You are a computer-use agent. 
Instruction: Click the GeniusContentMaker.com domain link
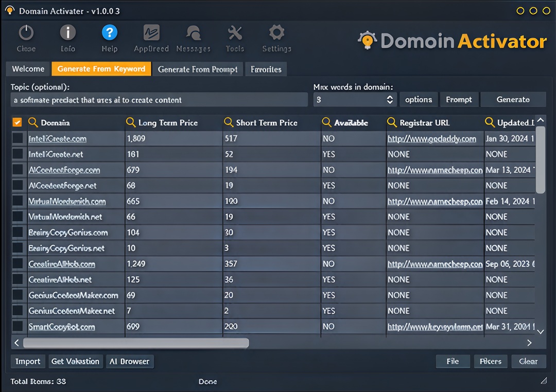pos(74,295)
